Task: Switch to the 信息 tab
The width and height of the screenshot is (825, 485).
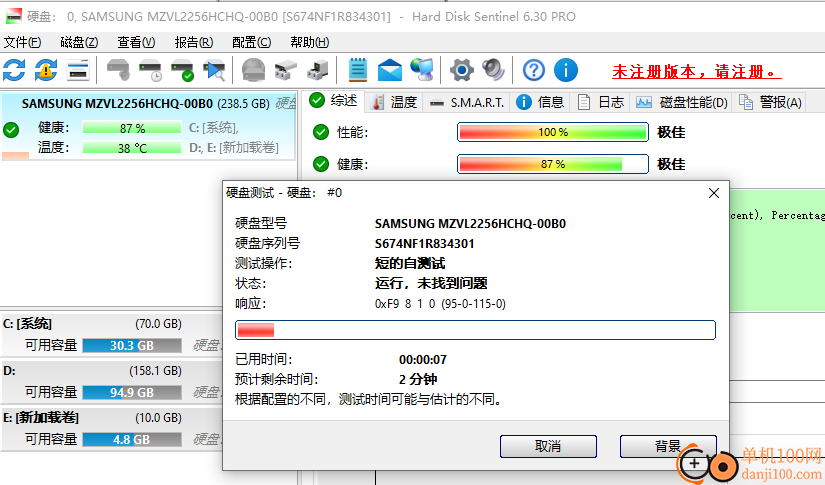Action: pos(540,102)
